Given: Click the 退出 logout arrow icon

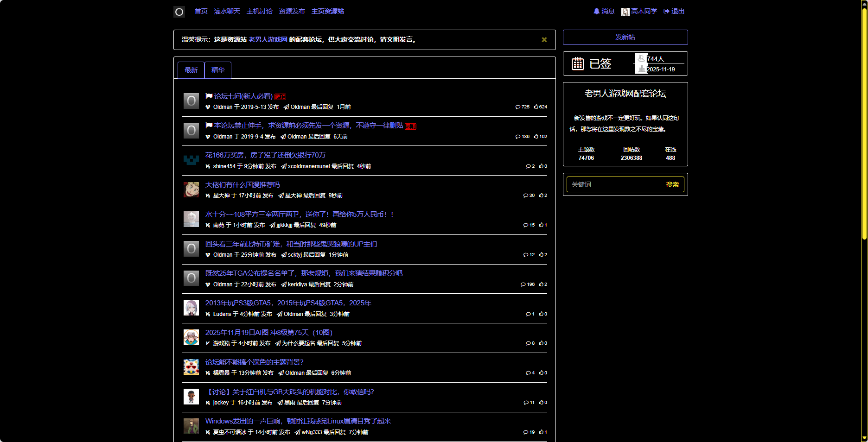Looking at the screenshot, I should click(666, 11).
